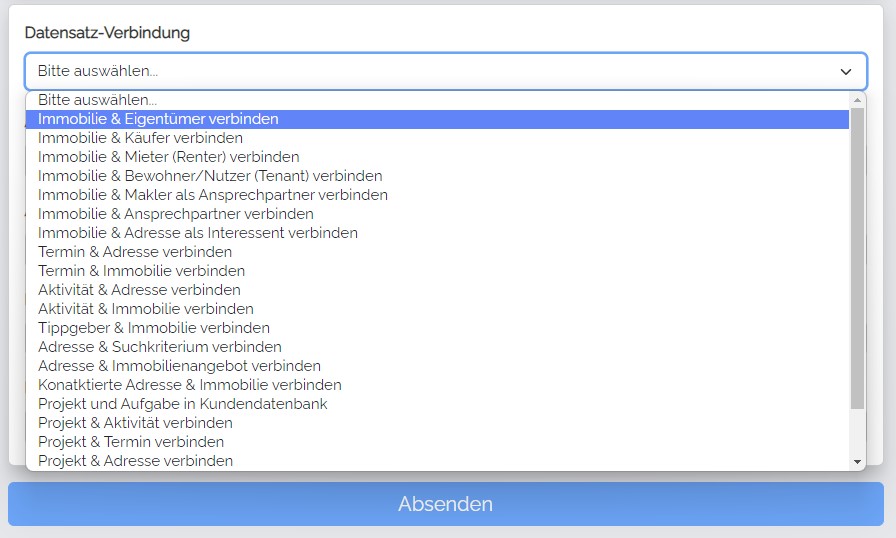Select 'Adresse & Suchkriterium verbinden'
The width and height of the screenshot is (896, 538).
tap(160, 347)
